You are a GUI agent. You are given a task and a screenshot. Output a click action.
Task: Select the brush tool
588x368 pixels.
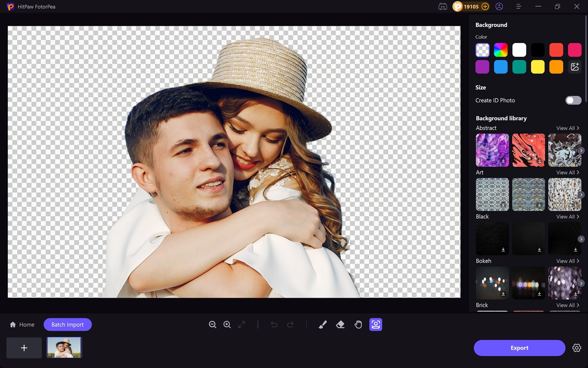point(323,325)
